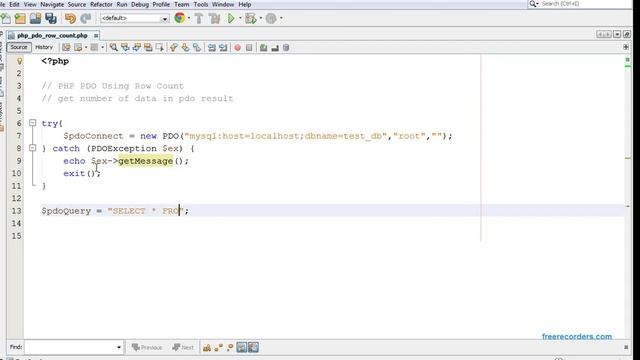
Task: Click the Last Edit icon in editor toolbar
Action: (66, 48)
